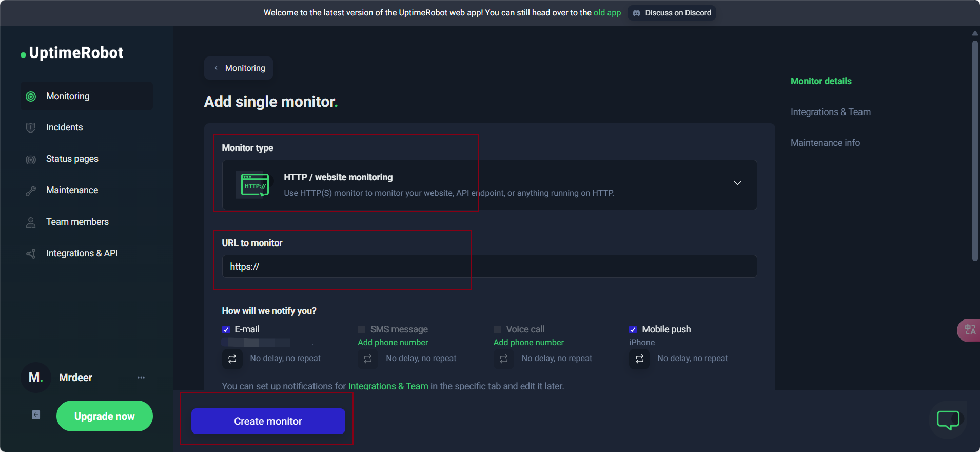Click Add phone number under SMS message
Viewport: 980px width, 452px height.
(393, 343)
